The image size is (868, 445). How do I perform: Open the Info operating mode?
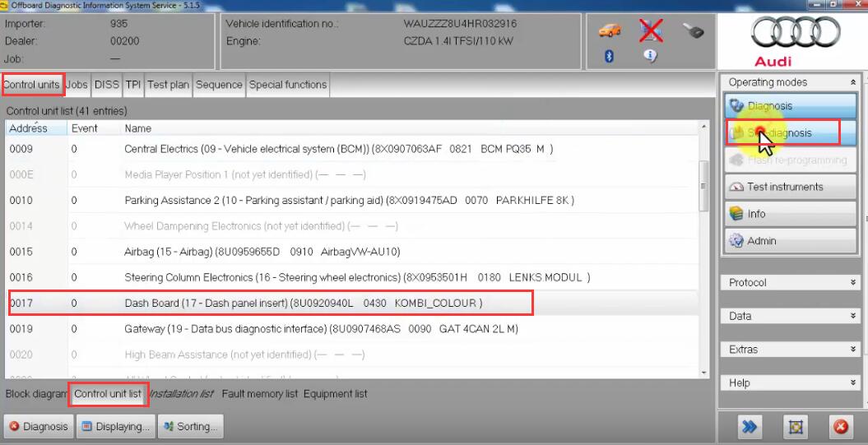point(791,214)
